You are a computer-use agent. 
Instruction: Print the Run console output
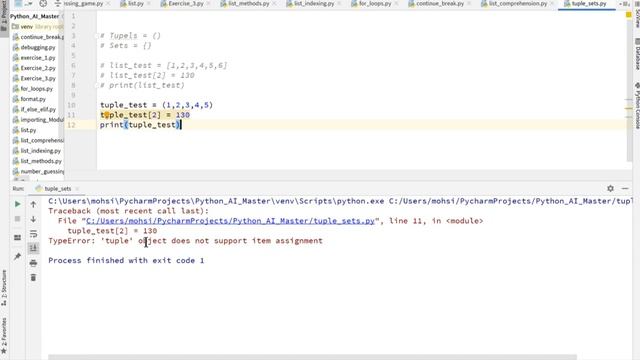coord(33,263)
